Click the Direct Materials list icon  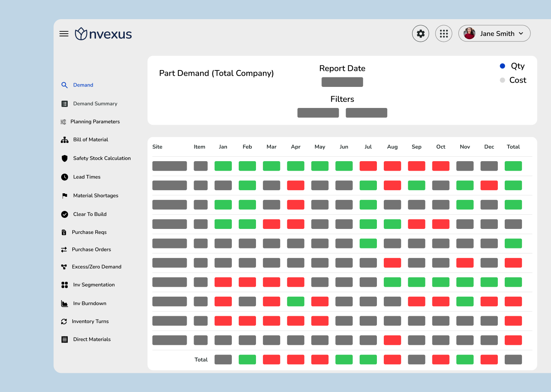(x=65, y=340)
